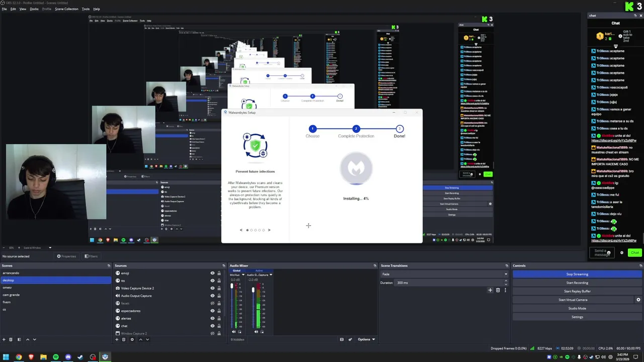
Task: Move scene down using Scenes dock arrow
Action: point(34,339)
